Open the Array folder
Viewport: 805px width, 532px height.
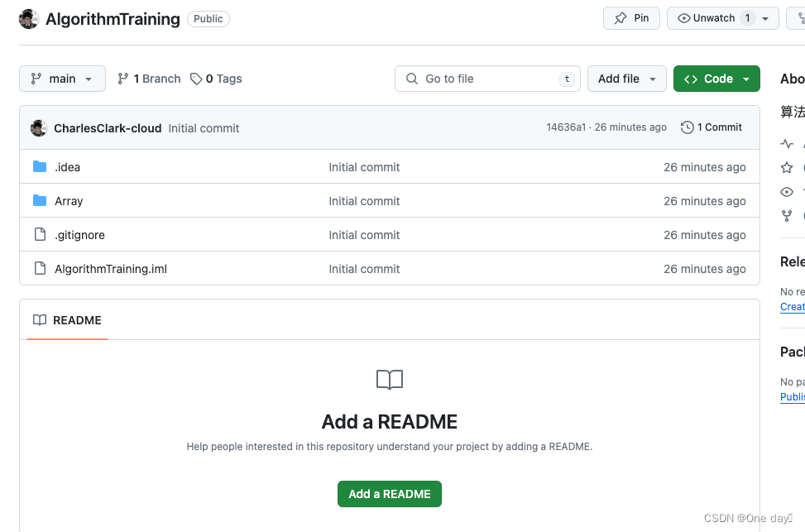pos(69,201)
